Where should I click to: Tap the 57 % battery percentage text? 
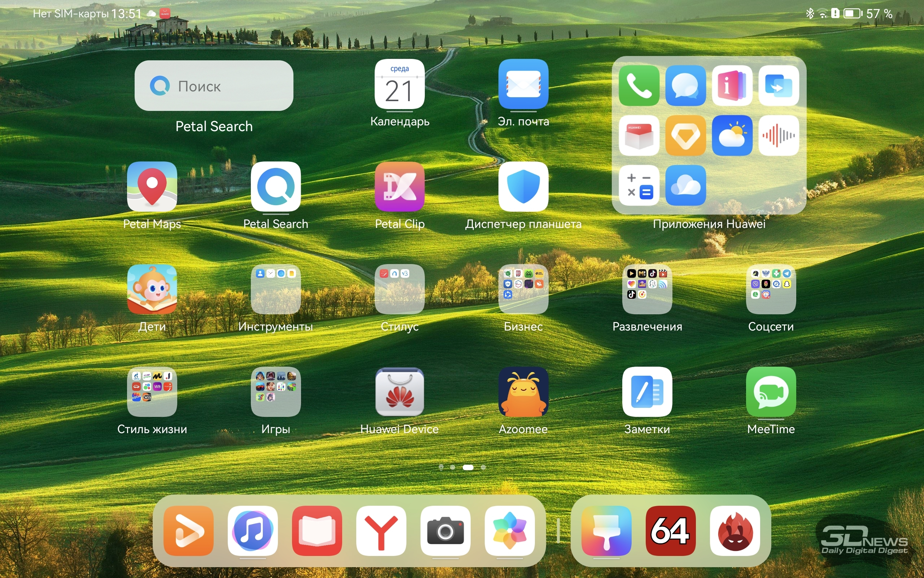[x=879, y=14]
